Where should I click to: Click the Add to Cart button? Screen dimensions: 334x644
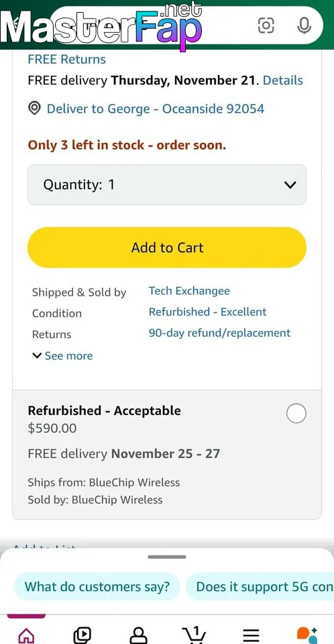pos(167,248)
